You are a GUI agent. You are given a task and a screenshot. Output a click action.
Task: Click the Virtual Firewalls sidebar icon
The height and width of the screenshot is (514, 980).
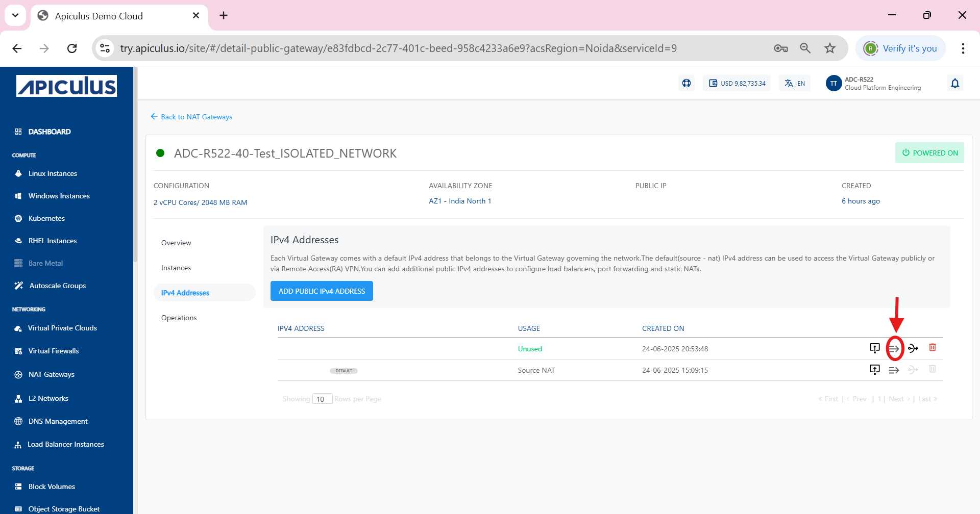[18, 351]
